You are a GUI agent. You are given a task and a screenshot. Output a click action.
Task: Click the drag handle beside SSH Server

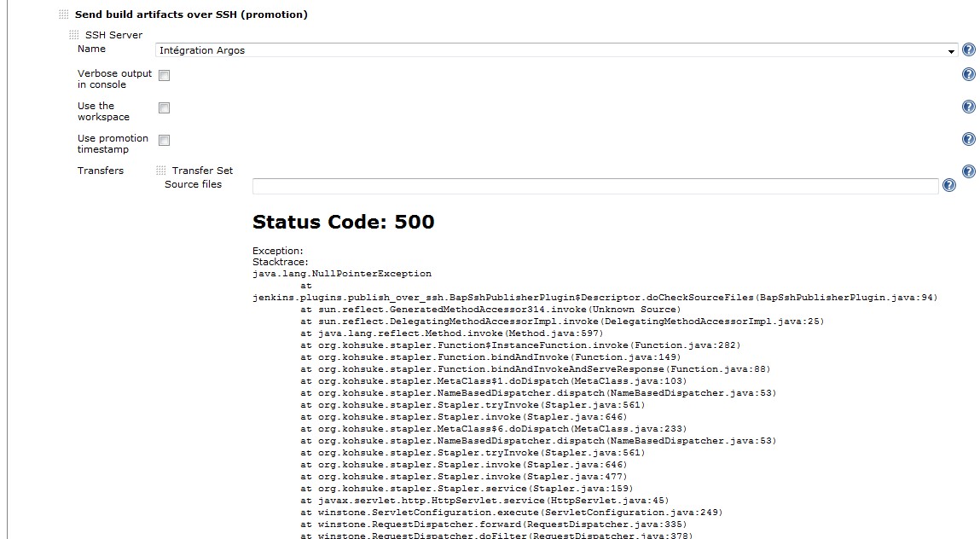[x=74, y=35]
